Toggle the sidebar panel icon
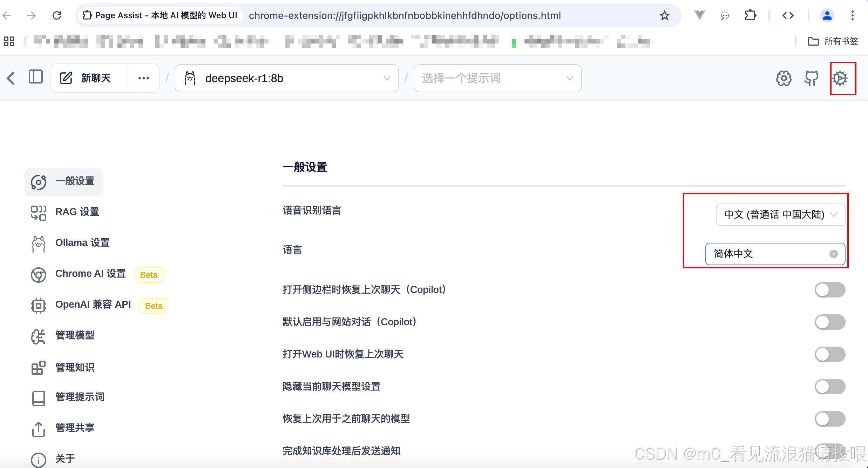 pyautogui.click(x=36, y=77)
